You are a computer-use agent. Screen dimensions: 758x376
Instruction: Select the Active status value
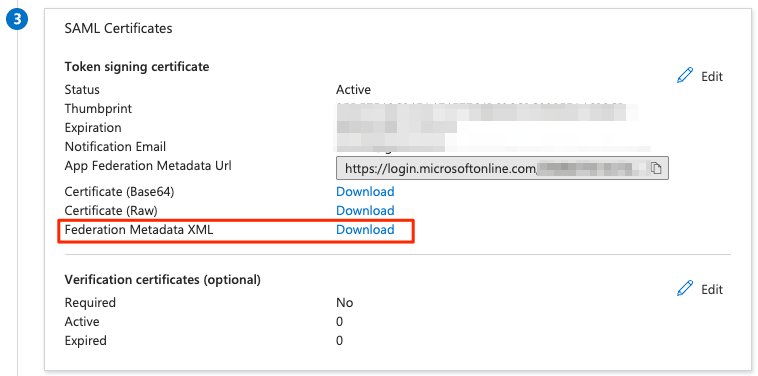pyautogui.click(x=353, y=89)
